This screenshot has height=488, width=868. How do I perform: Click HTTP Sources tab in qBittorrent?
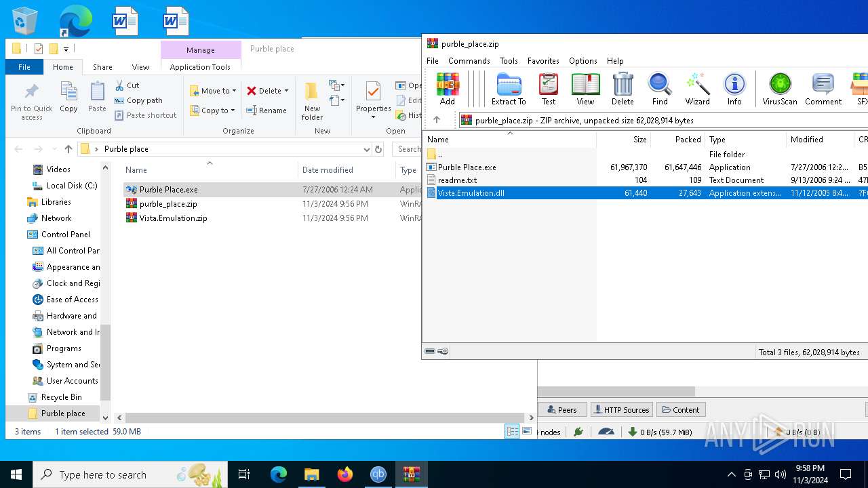coord(621,409)
